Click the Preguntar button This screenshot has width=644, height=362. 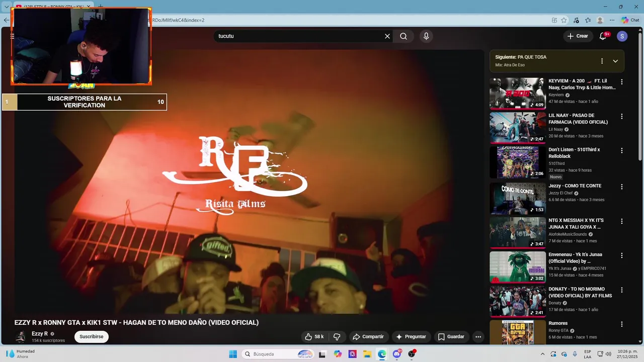411,337
